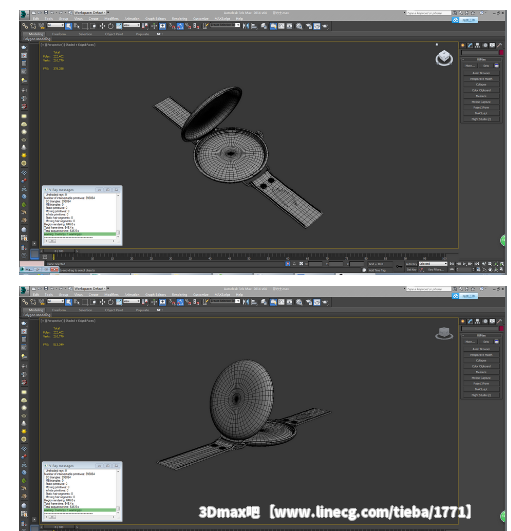511x531 pixels.
Task: Open Reference Coordinate System dropdown, lower screenshot
Action: [x=132, y=301]
